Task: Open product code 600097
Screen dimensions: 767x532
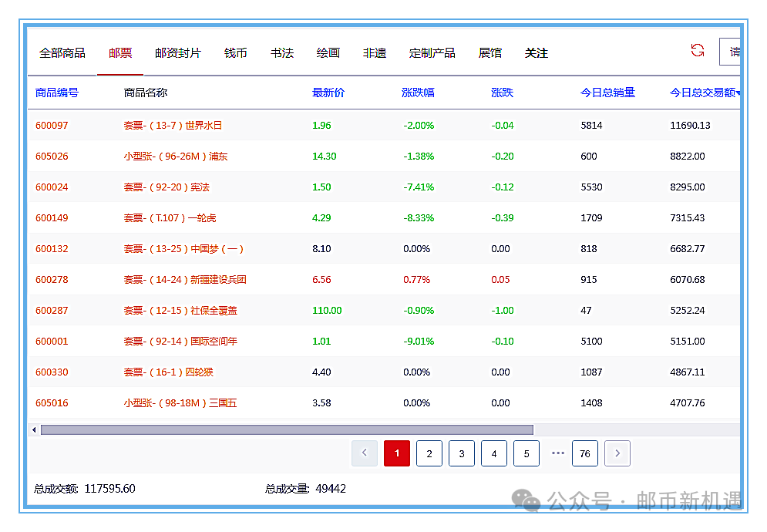Action: coord(52,126)
